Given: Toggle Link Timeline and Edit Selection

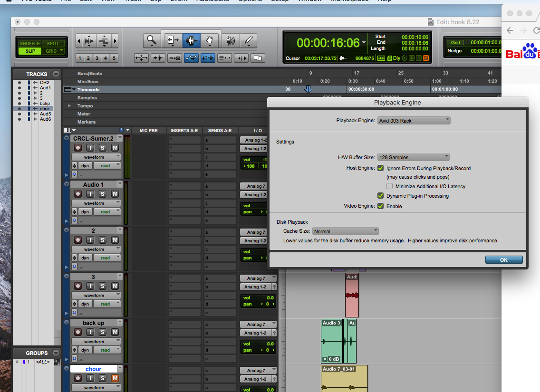Looking at the screenshot, I should click(208, 58).
